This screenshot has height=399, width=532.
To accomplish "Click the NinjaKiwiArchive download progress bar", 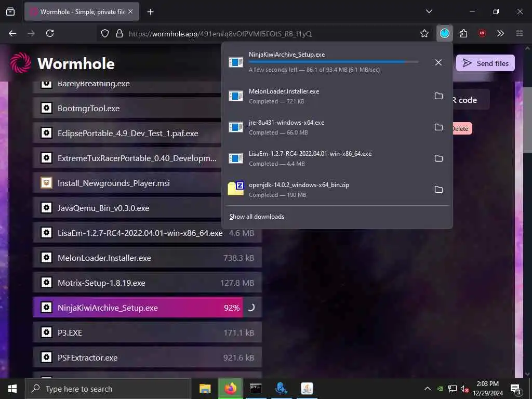I will click(x=334, y=62).
